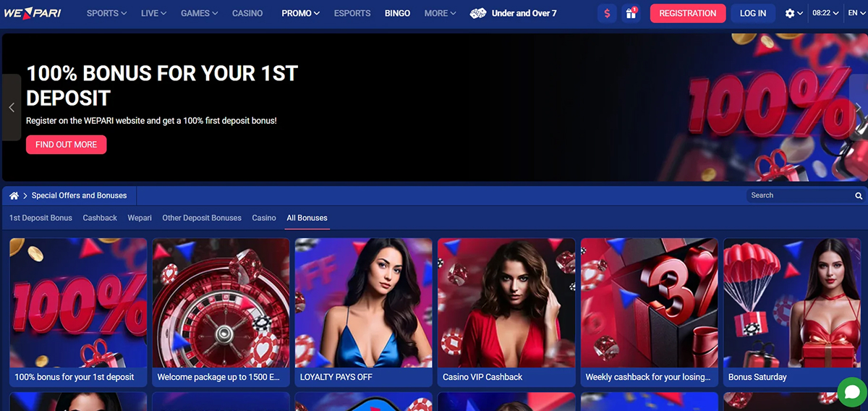Switch to the Cashback tab
The image size is (868, 411).
point(100,218)
